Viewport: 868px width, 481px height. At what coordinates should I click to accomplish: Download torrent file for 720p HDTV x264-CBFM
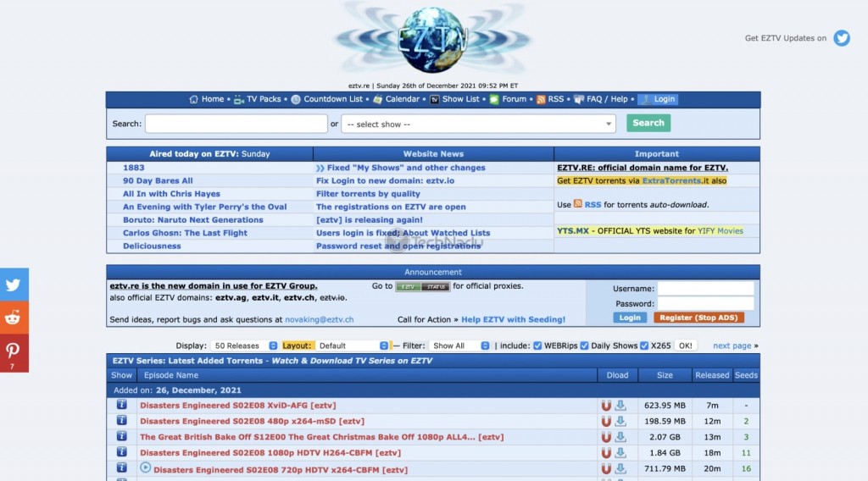pyautogui.click(x=620, y=469)
